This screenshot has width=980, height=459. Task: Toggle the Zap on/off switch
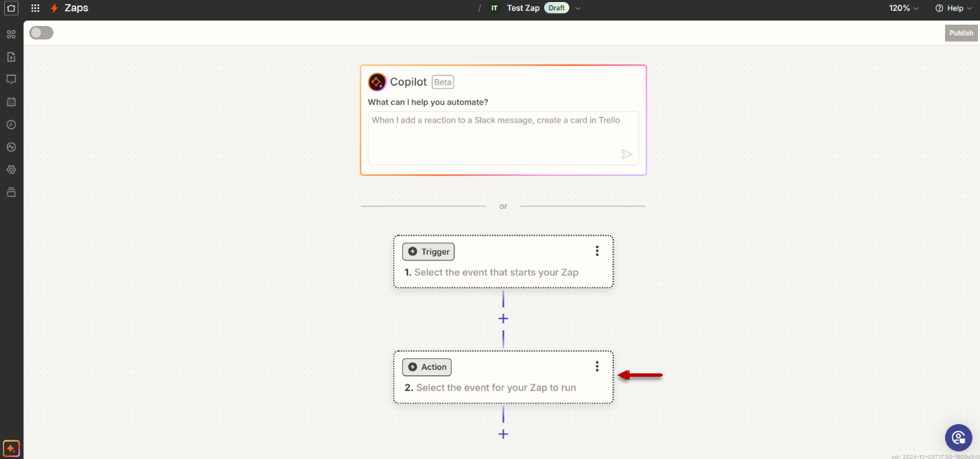[41, 33]
